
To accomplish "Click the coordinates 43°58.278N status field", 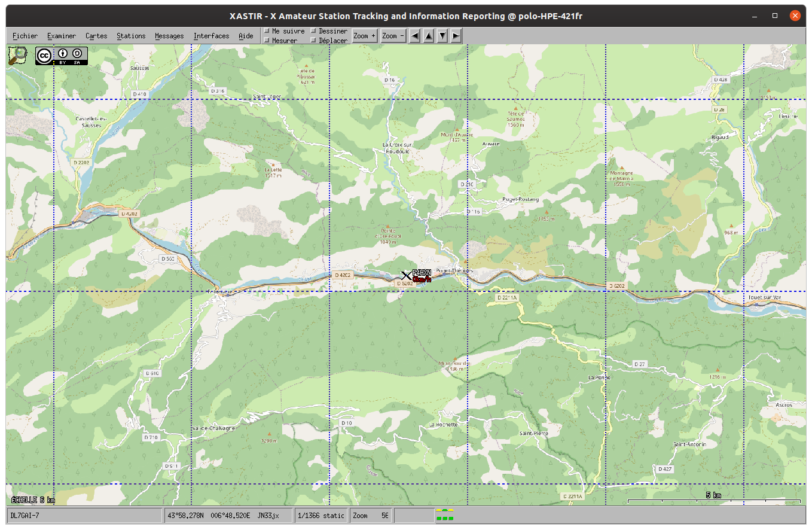I will pos(230,516).
